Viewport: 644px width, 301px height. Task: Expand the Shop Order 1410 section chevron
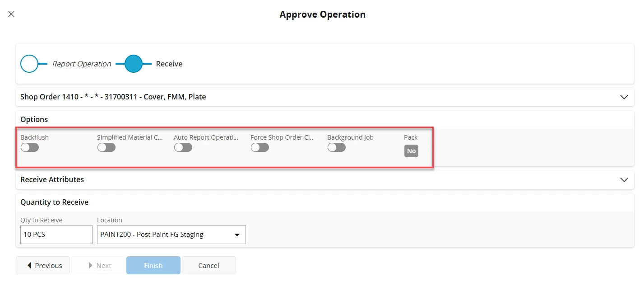pyautogui.click(x=624, y=97)
